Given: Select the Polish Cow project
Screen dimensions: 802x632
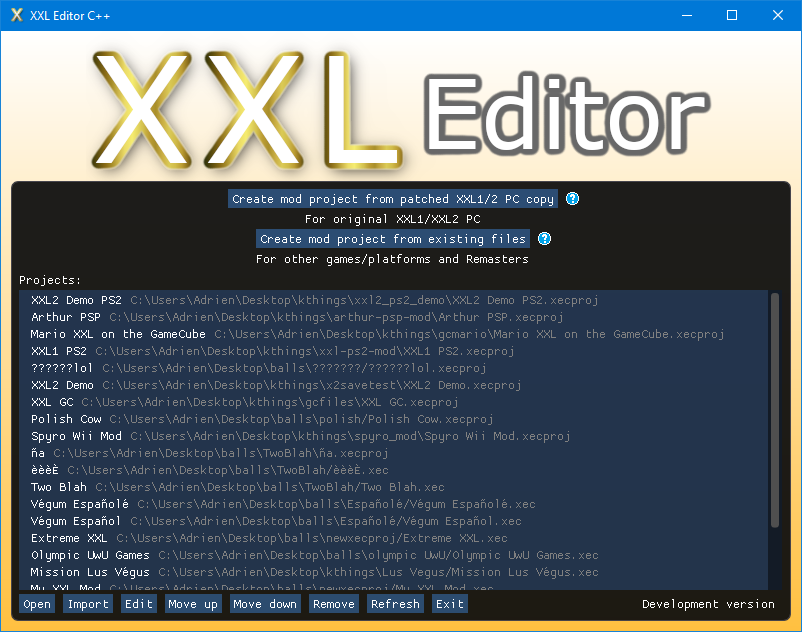Looking at the screenshot, I should point(393,419).
